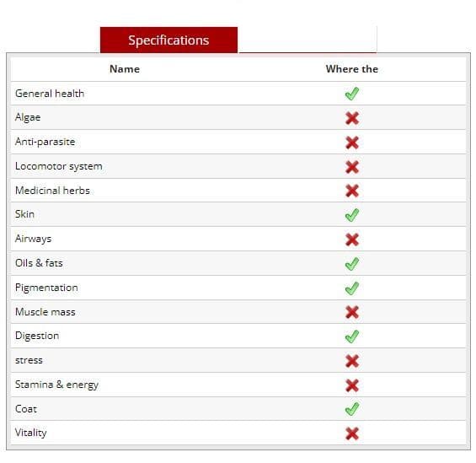The width and height of the screenshot is (476, 463).
Task: Select the blank tab beside Specifications
Action: click(x=308, y=40)
